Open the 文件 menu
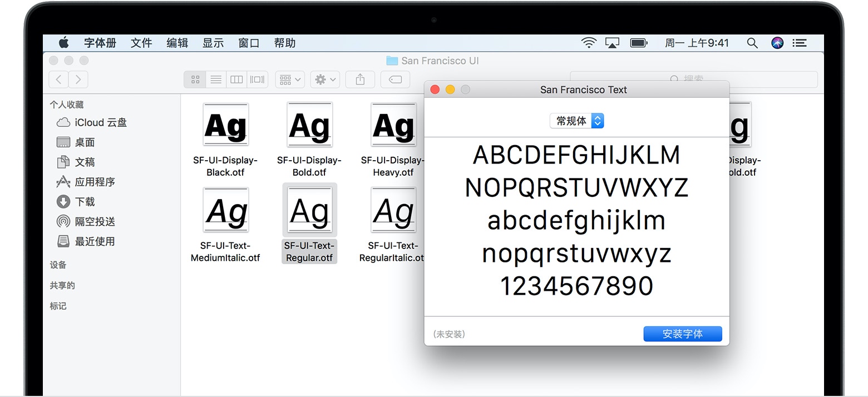The height and width of the screenshot is (397, 868). tap(141, 43)
